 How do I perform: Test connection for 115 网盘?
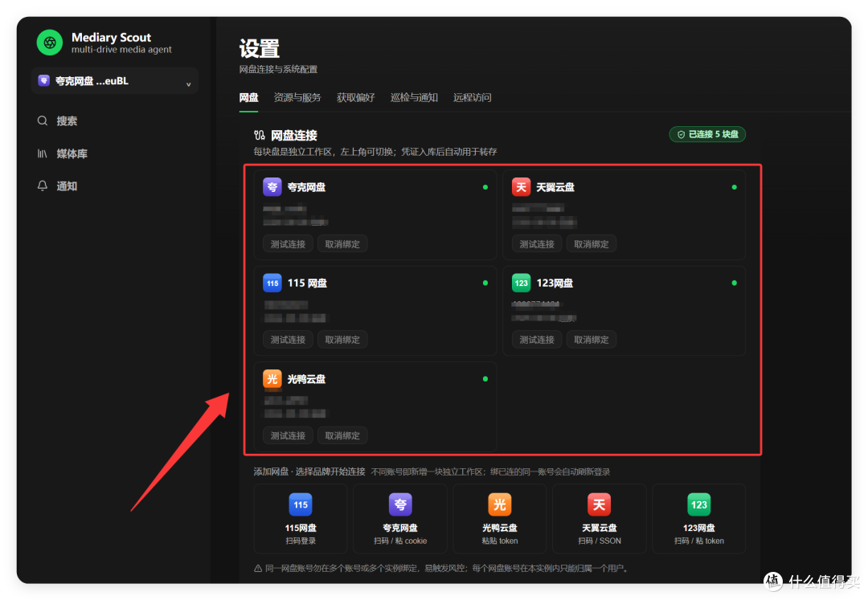tap(288, 340)
